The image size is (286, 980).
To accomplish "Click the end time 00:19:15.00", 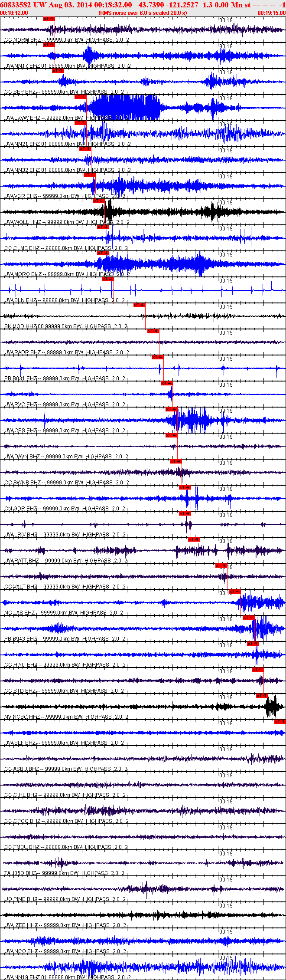I will click(x=272, y=13).
